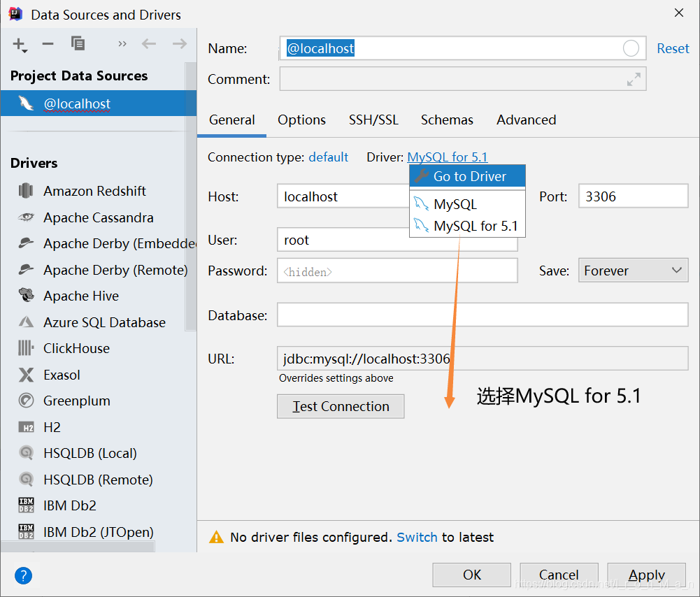Click the Azure SQL Database icon
Viewport: 700px width, 597px height.
(x=26, y=322)
